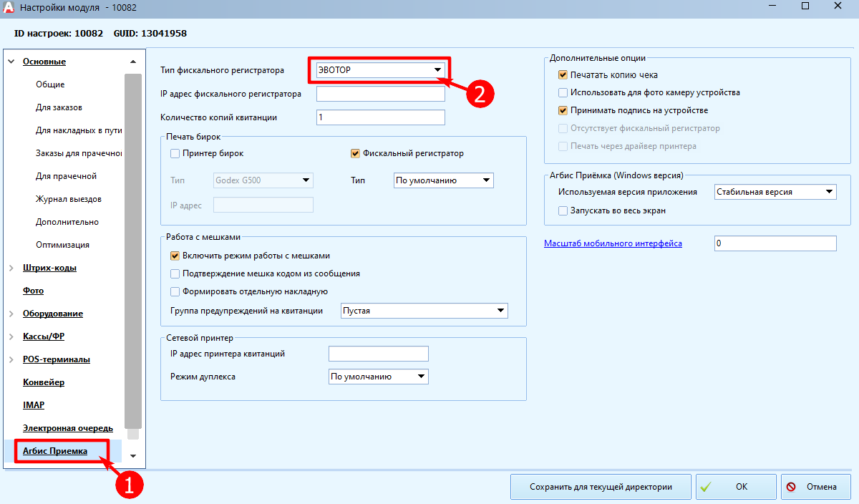Image resolution: width=859 pixels, height=504 pixels.
Task: Toggle Принимать подпись на устройстве
Action: click(x=563, y=110)
